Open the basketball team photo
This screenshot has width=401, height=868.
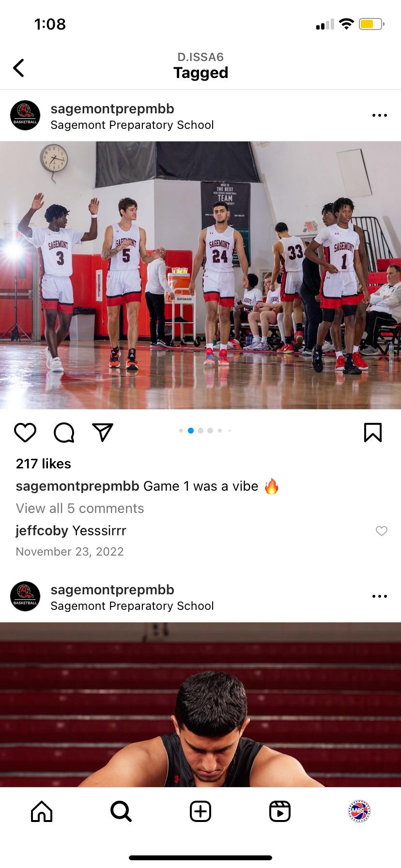coord(200,275)
